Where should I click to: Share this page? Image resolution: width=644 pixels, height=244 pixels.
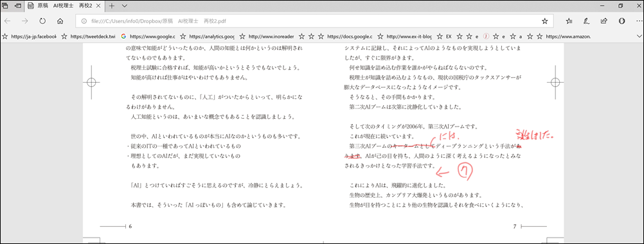click(604, 21)
